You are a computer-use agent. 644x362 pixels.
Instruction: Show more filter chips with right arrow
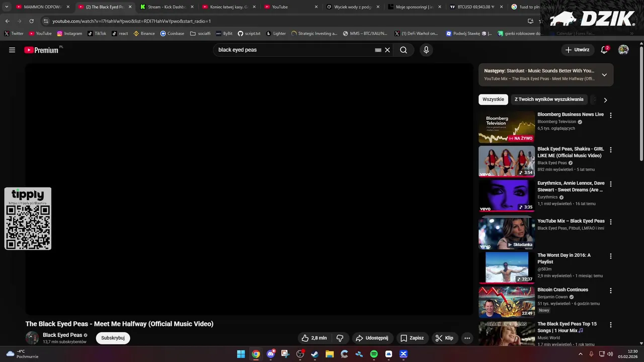click(605, 100)
